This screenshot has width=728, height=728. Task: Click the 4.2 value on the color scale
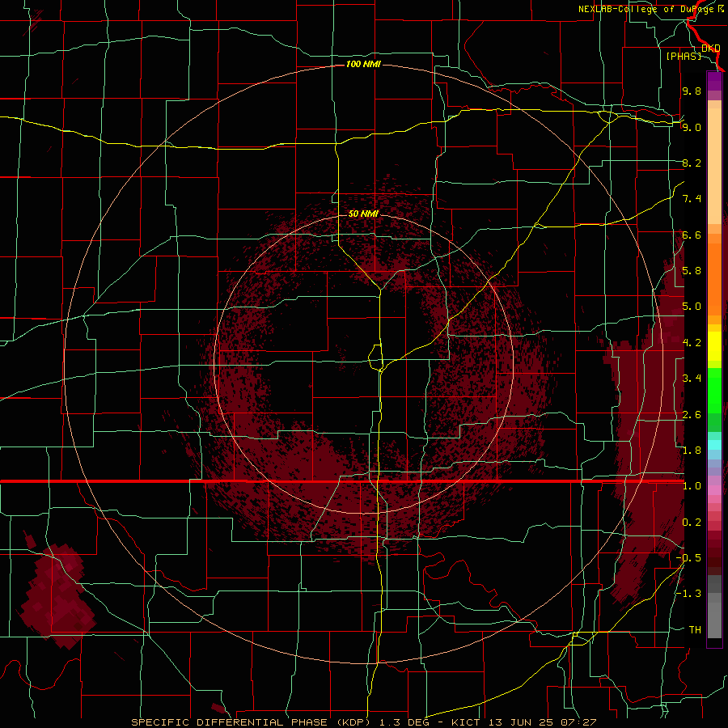click(x=692, y=343)
